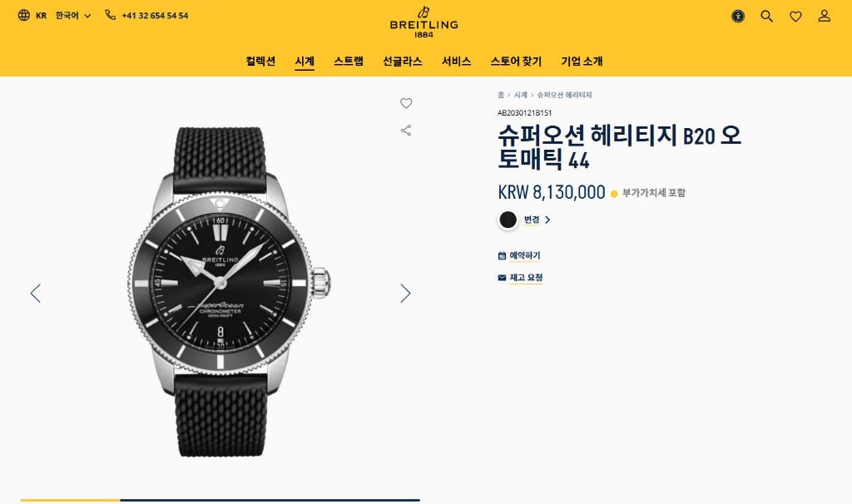Click the accessibility icon in header

[738, 17]
